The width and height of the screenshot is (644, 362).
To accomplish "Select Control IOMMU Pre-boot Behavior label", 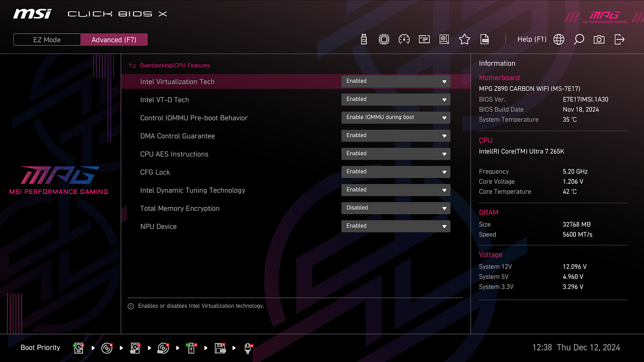I will (x=194, y=118).
